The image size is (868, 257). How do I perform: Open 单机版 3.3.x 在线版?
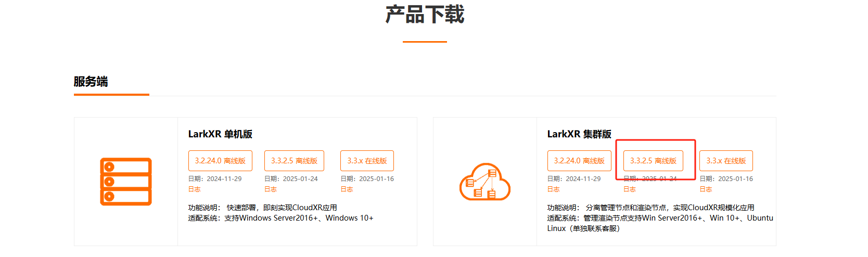[367, 161]
